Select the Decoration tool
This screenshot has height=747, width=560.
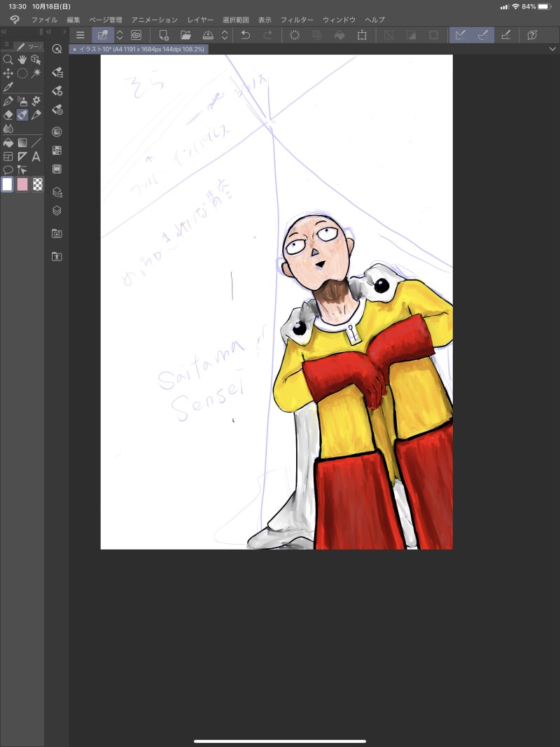point(36,101)
